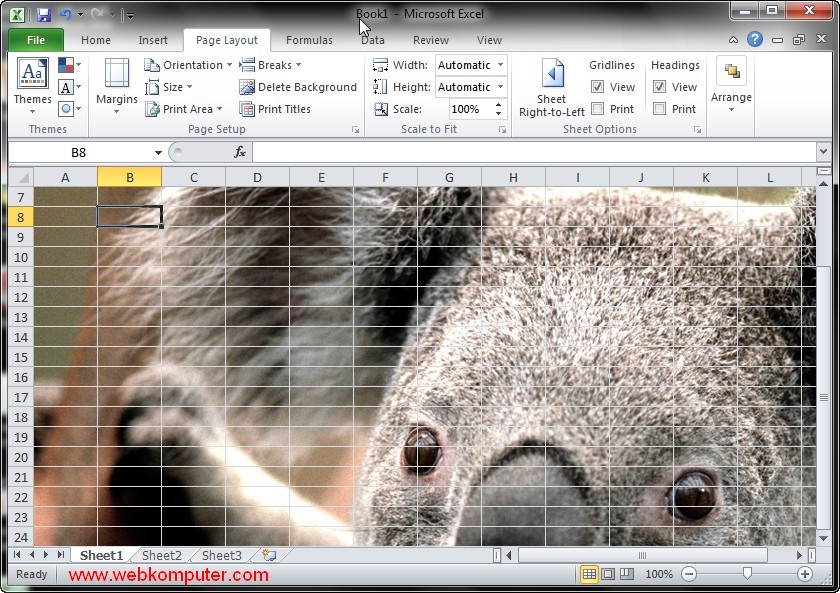Click the Zoom Out minus button

tap(689, 574)
